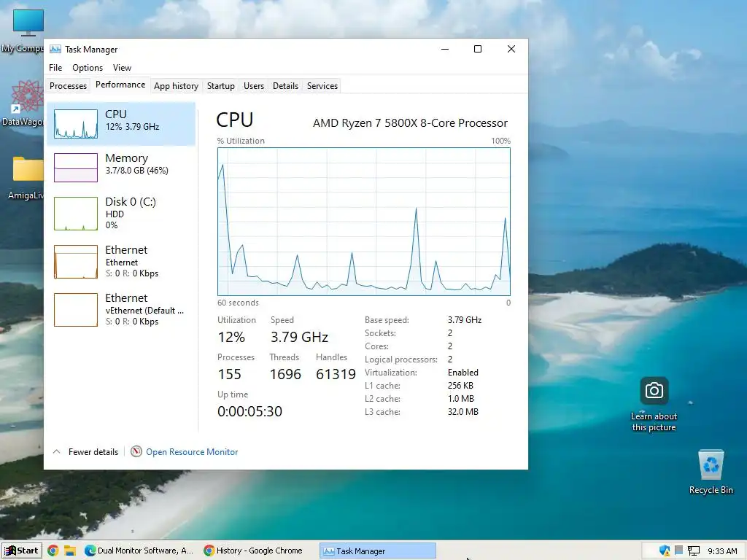Click the 9:33 AM system clock

(722, 551)
